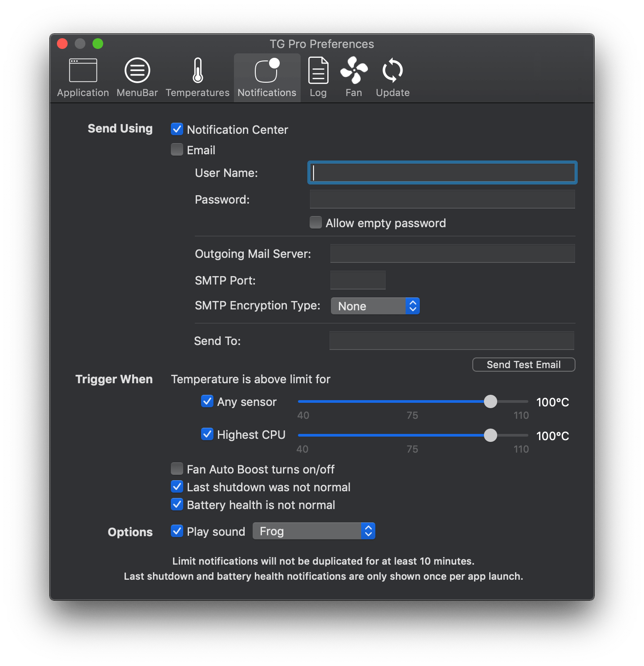Close the TG Pro Preferences window
644x666 pixels.
click(x=62, y=44)
